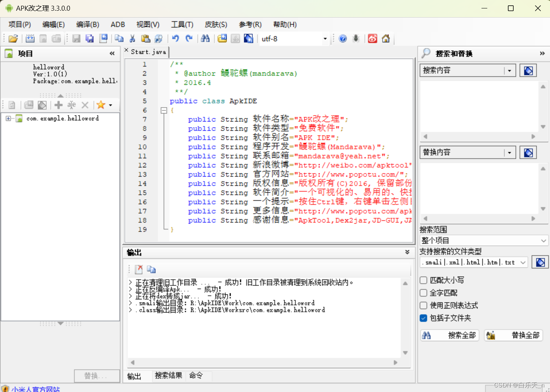Open the 小米人官方网站 link
The width and height of the screenshot is (550, 392).
[x=36, y=389]
